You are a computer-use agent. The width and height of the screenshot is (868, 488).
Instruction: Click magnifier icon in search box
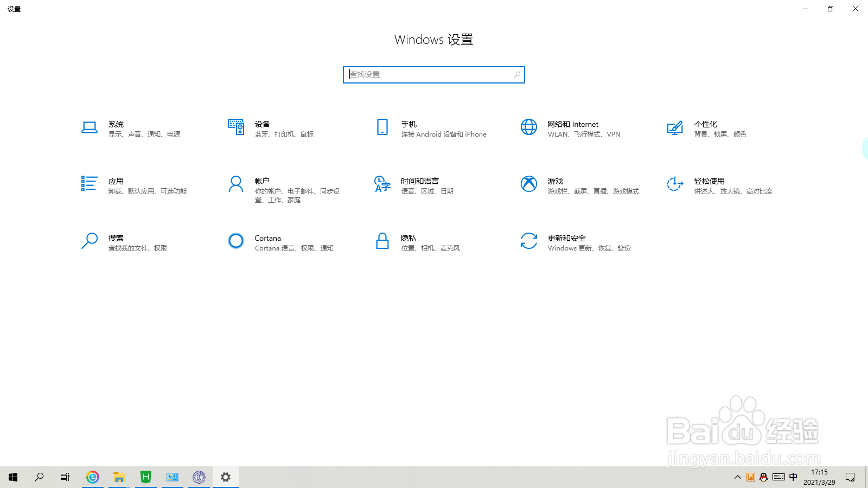[x=517, y=75]
